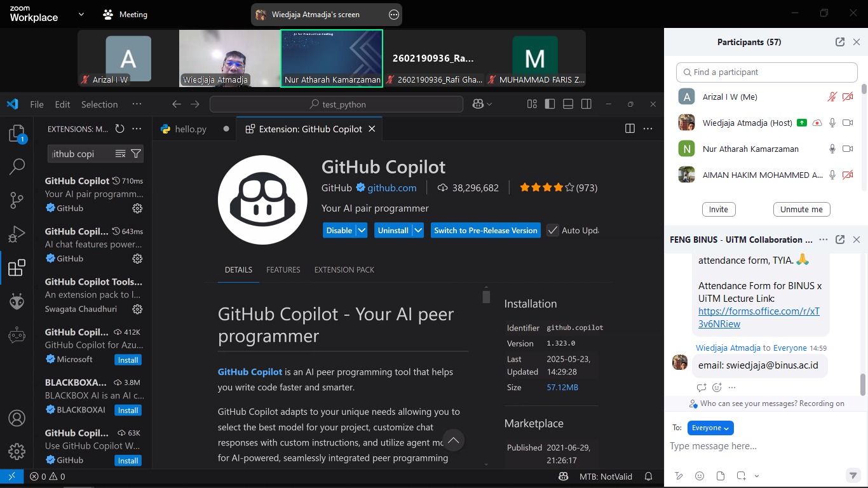Select the Extensions view icon
This screenshot has width=868, height=488.
tap(17, 268)
